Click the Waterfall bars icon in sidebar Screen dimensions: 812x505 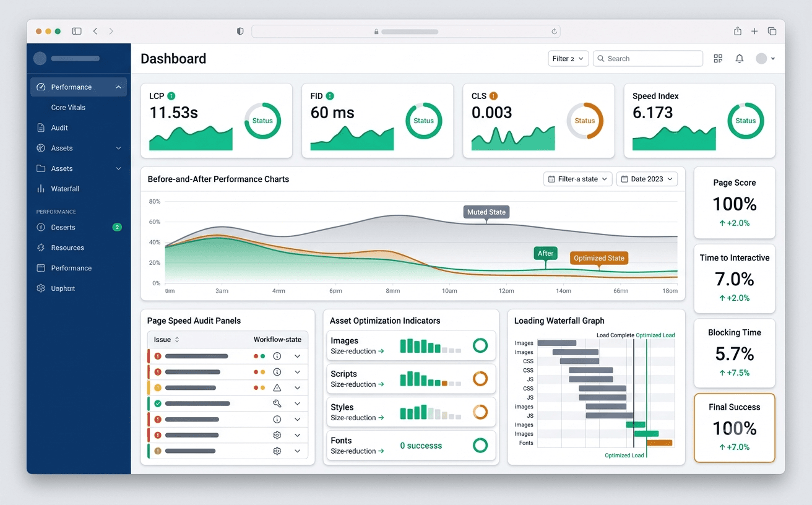pos(41,189)
